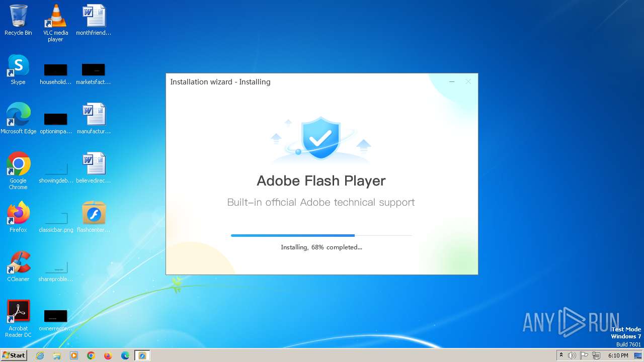Select the flashcenter installer icon

coord(94,217)
